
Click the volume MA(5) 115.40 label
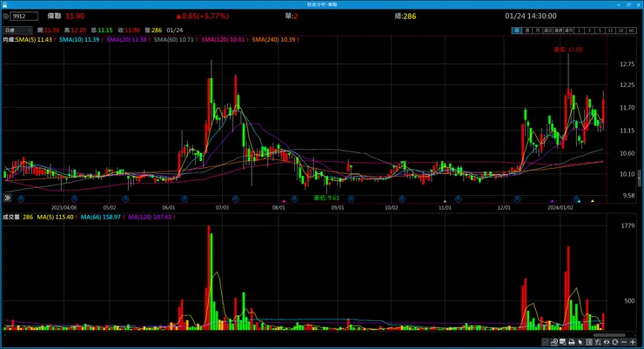[55, 217]
